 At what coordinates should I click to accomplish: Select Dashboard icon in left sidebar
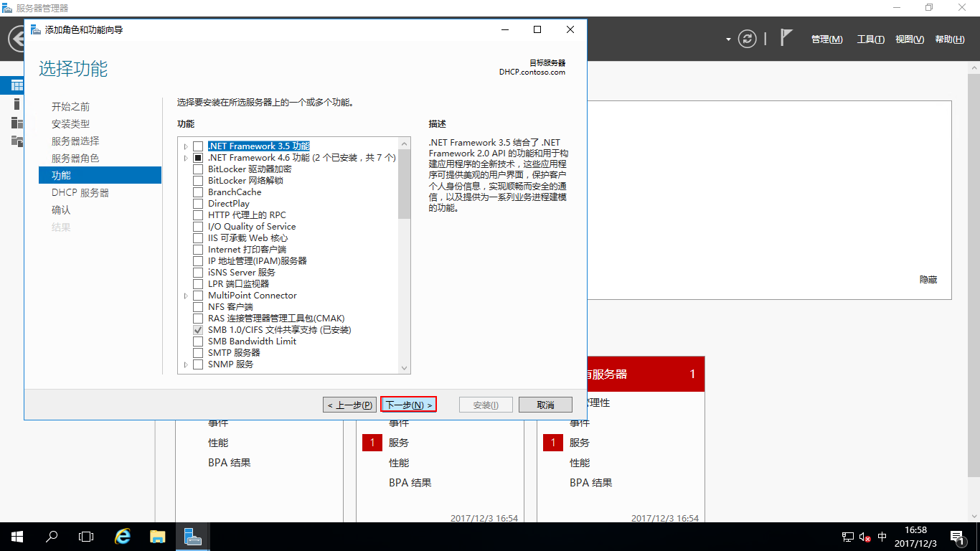[17, 85]
